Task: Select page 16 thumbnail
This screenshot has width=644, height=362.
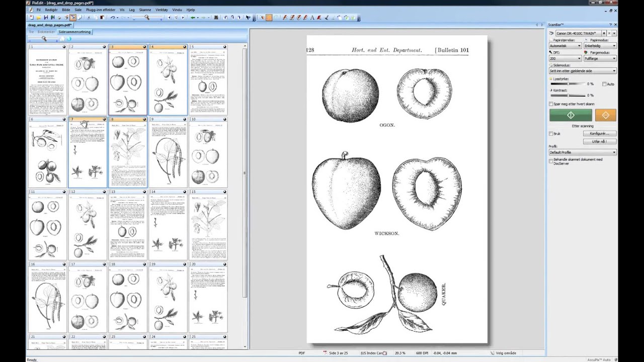Action: pos(47,297)
